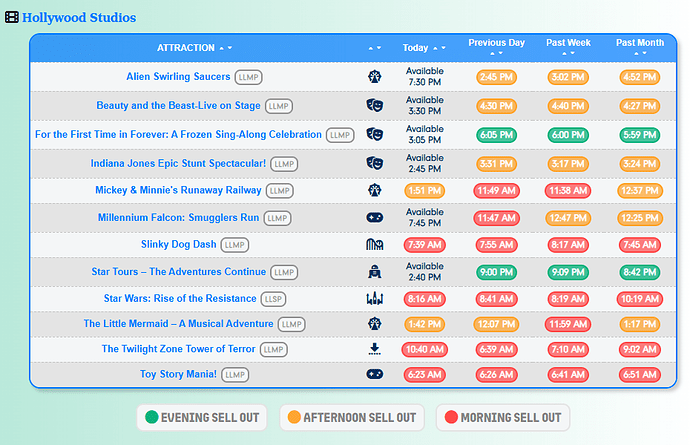The width and height of the screenshot is (690, 445).
Task: Open Indiana Jones Epic Stunt Spectacular link
Action: [178, 163]
